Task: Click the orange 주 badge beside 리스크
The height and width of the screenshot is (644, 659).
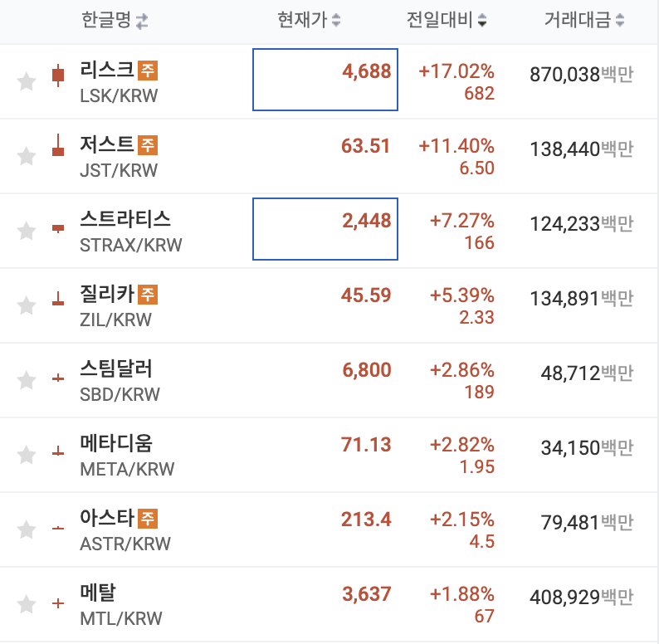Action: 148,71
